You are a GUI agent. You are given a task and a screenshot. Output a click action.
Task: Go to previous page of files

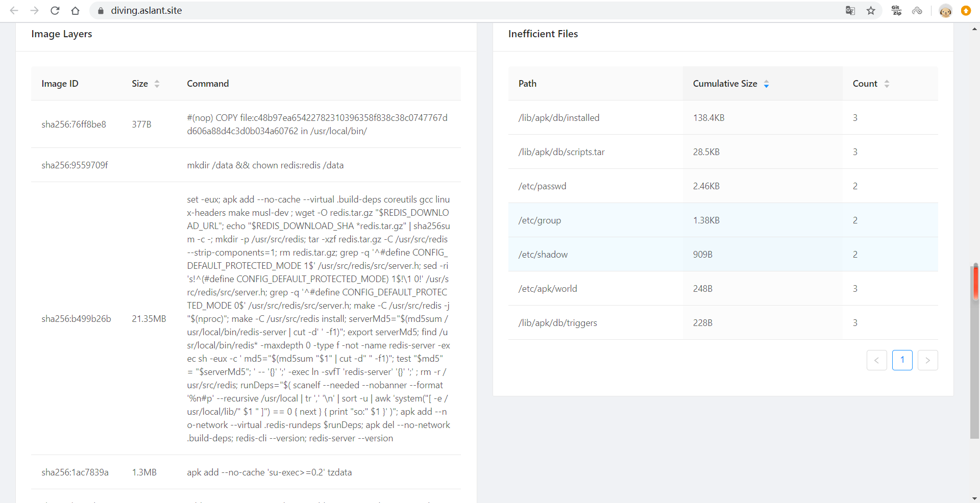coord(876,360)
